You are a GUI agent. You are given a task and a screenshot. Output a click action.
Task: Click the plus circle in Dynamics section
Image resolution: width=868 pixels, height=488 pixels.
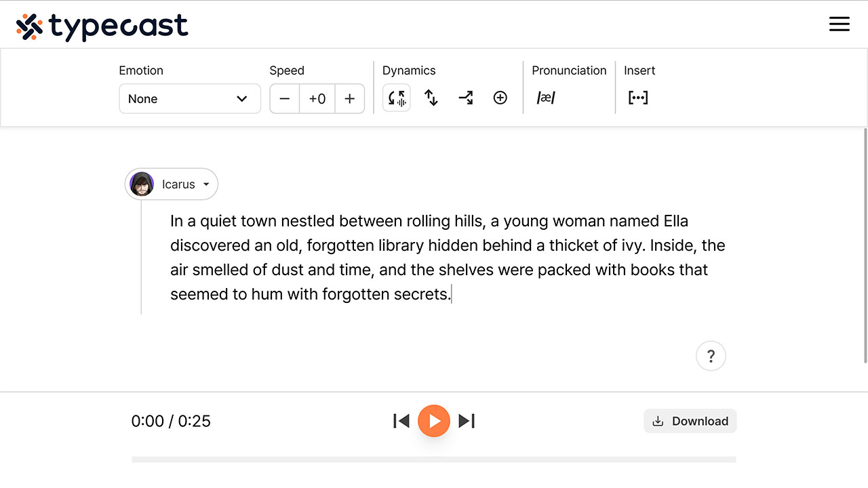click(x=500, y=98)
